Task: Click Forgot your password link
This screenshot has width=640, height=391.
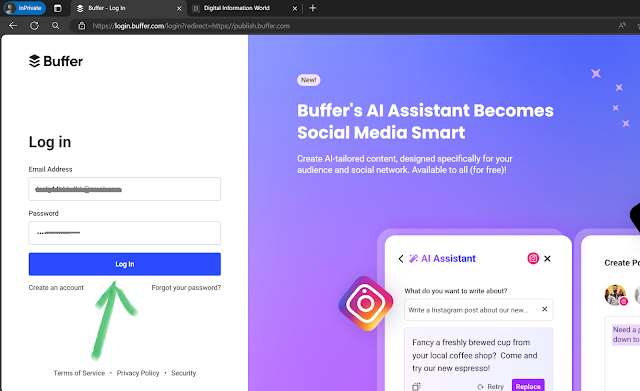Action: click(x=186, y=287)
